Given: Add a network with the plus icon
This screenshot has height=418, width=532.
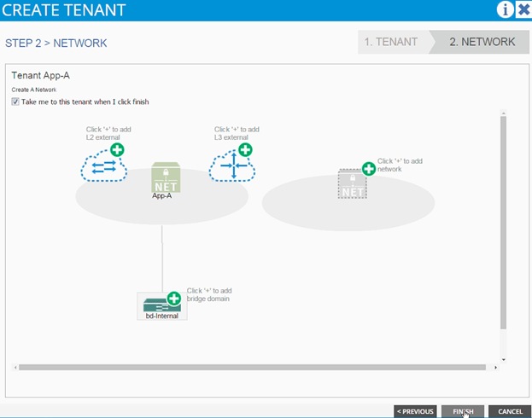Looking at the screenshot, I should pyautogui.click(x=368, y=169).
